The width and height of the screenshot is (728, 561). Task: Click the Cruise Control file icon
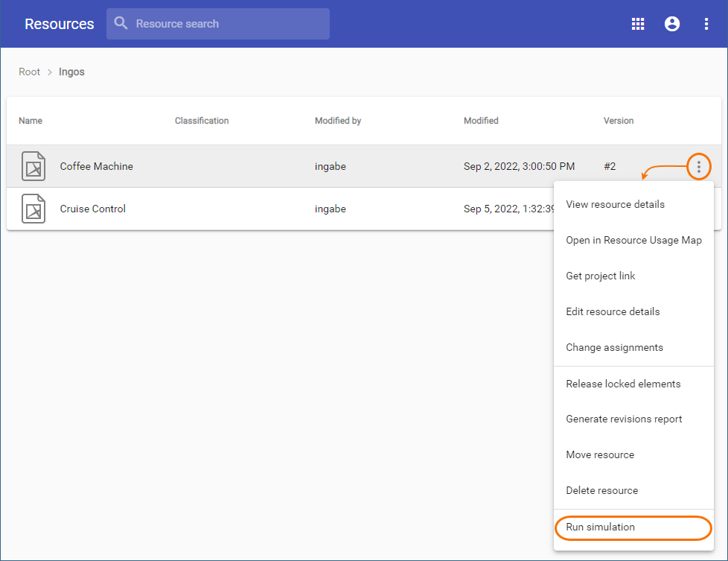(x=33, y=209)
